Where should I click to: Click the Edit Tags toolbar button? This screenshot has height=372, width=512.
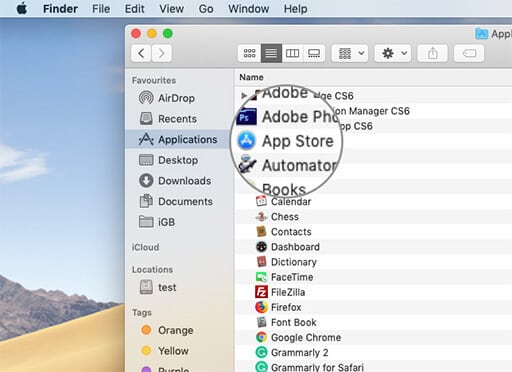[469, 53]
